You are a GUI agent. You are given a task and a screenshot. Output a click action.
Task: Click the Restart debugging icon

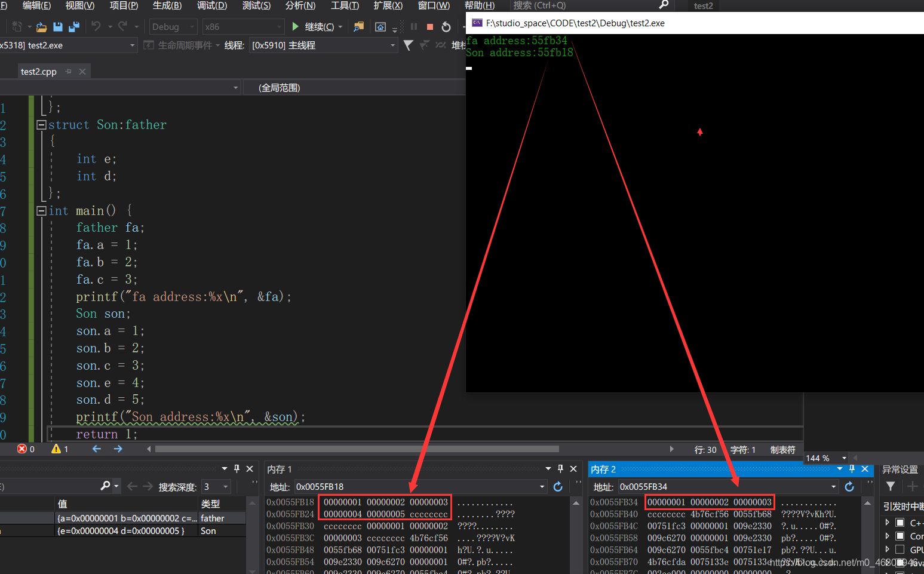(x=446, y=27)
